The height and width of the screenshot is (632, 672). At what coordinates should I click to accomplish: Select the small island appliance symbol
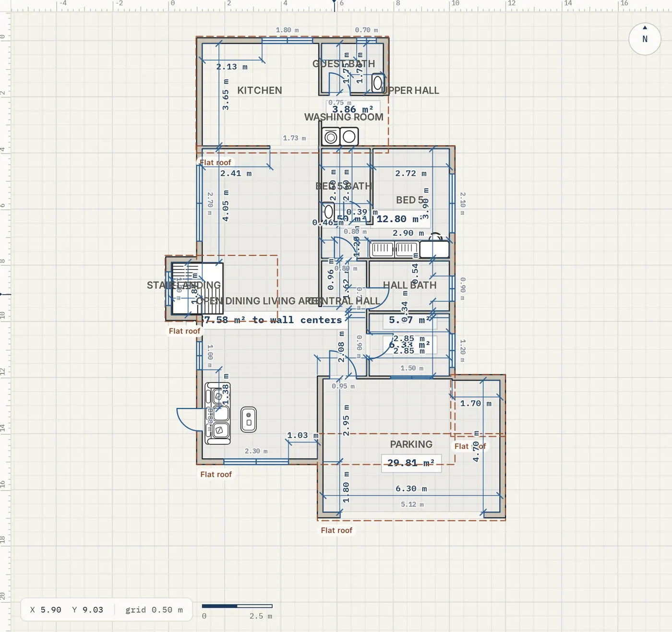click(249, 419)
